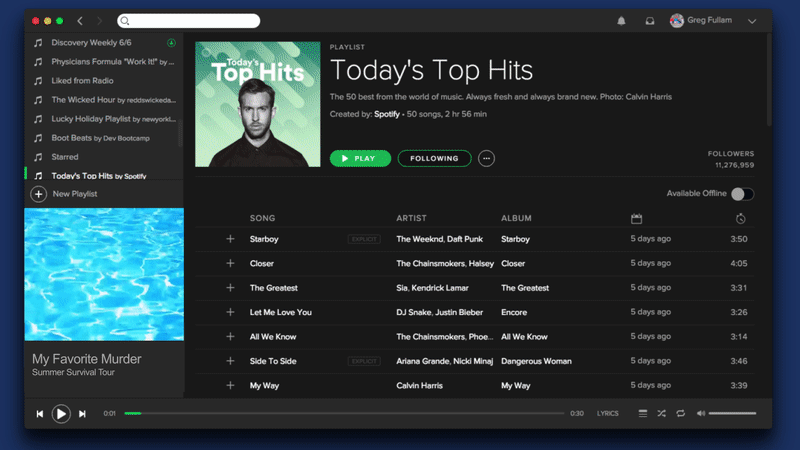Adjust the volume slider
This screenshot has width=800, height=450.
tap(733, 413)
